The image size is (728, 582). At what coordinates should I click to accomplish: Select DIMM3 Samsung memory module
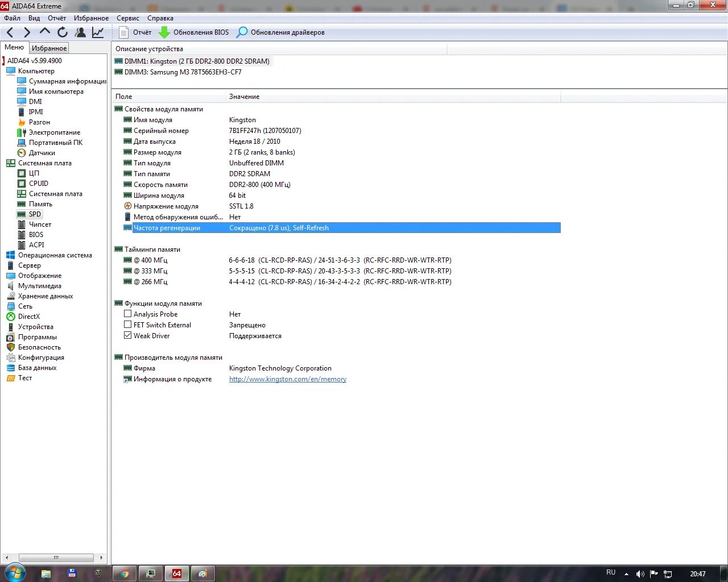click(x=183, y=72)
